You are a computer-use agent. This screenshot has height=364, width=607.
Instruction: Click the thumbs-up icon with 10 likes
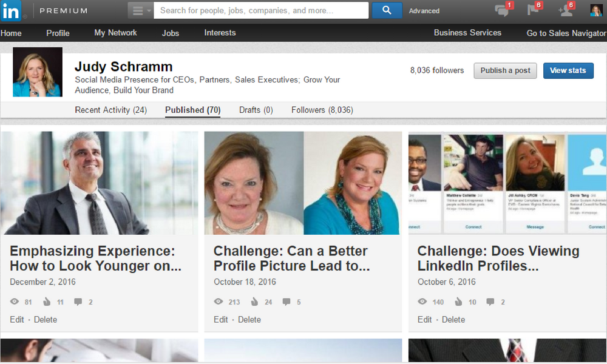coord(458,302)
